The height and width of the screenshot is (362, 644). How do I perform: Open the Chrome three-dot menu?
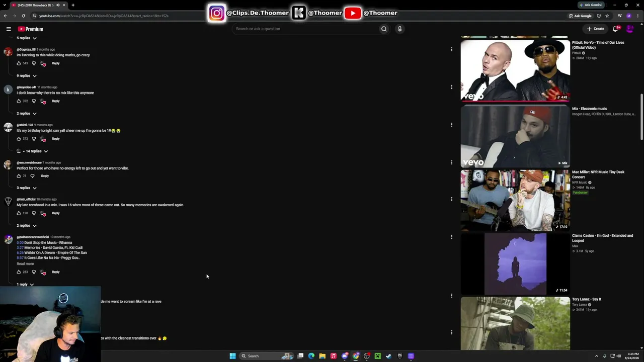click(x=638, y=16)
